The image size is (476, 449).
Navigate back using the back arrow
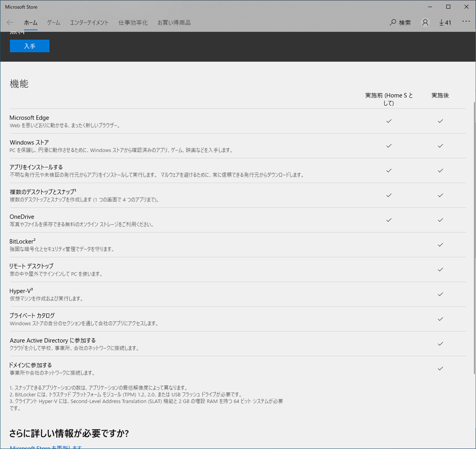tap(10, 23)
